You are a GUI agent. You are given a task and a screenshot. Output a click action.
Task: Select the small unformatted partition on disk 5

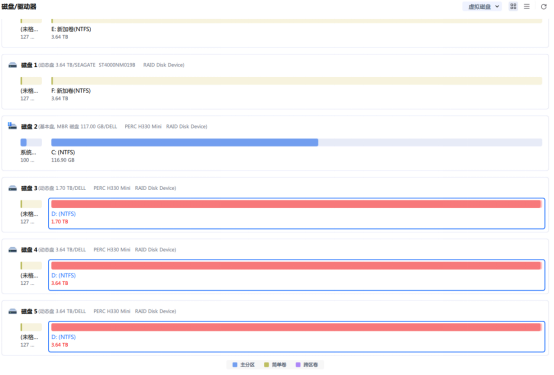[31, 327]
